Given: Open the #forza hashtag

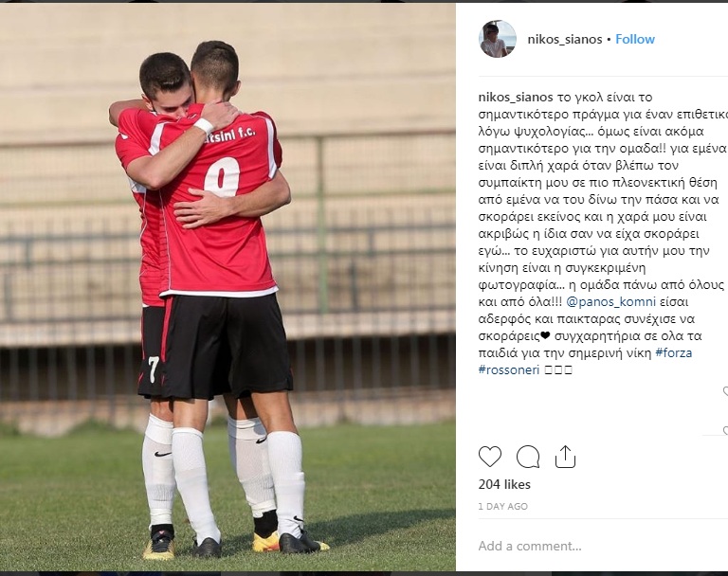Looking at the screenshot, I should [673, 353].
